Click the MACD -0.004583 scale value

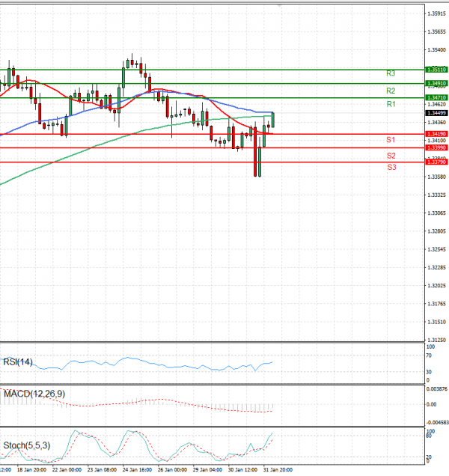coord(438,423)
